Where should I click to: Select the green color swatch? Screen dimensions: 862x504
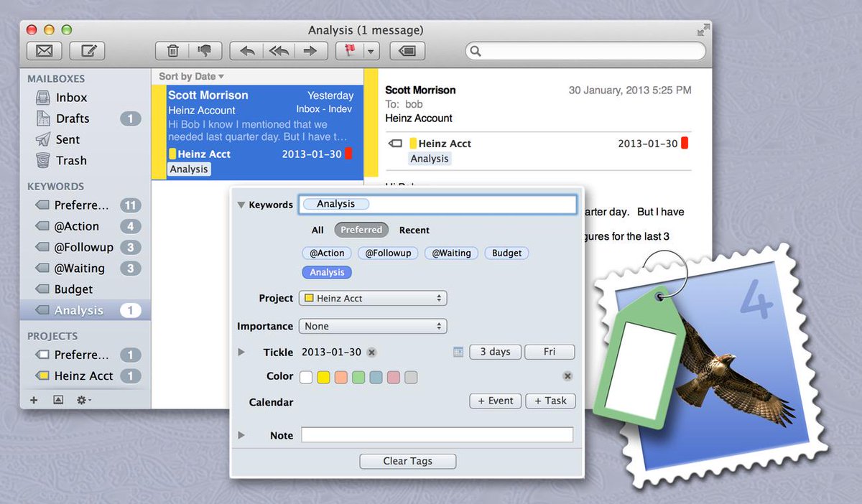tap(357, 377)
